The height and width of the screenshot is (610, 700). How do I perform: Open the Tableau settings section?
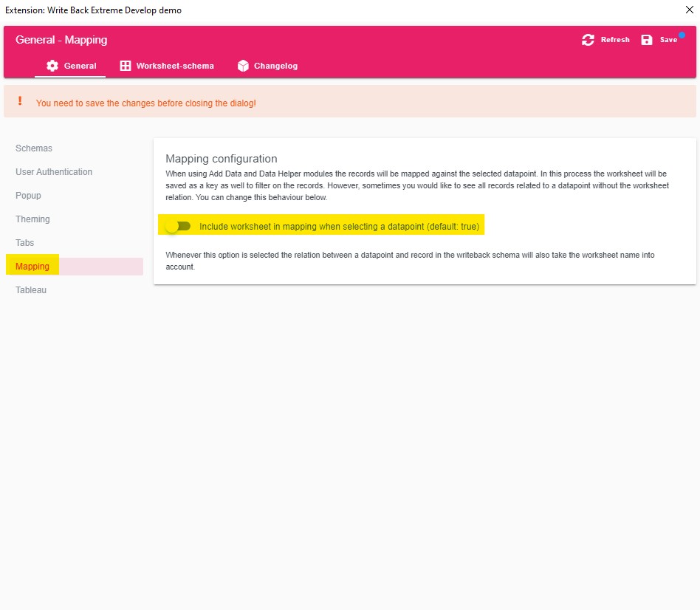pyautogui.click(x=31, y=290)
